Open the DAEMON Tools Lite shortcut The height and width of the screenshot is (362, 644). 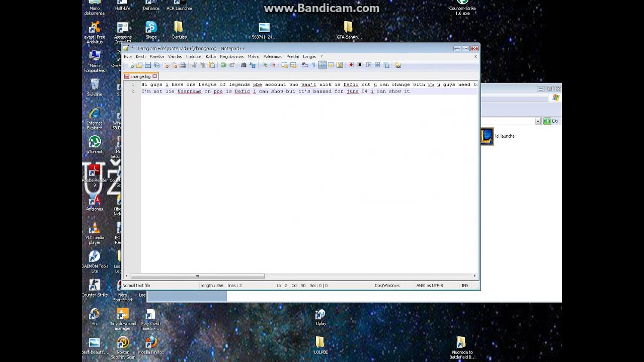[95, 262]
